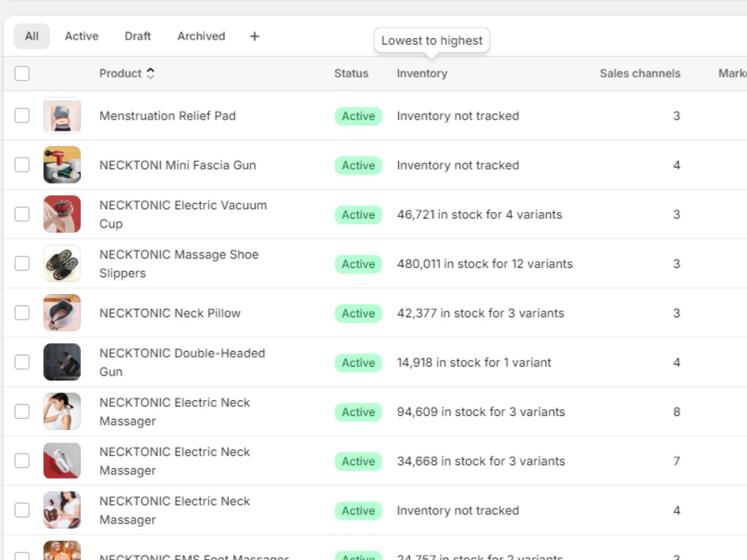Open Menstruation Relief Pad product

click(x=167, y=116)
